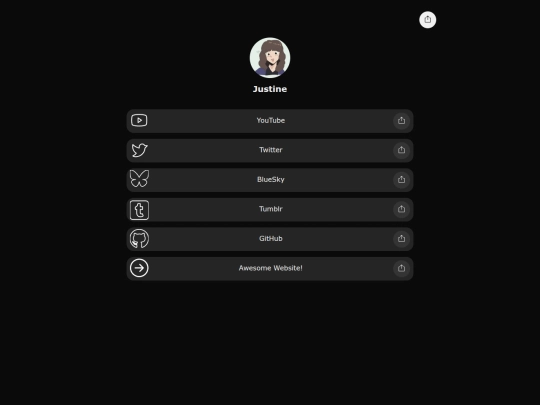
Task: Open the YouTube link
Action: click(270, 121)
